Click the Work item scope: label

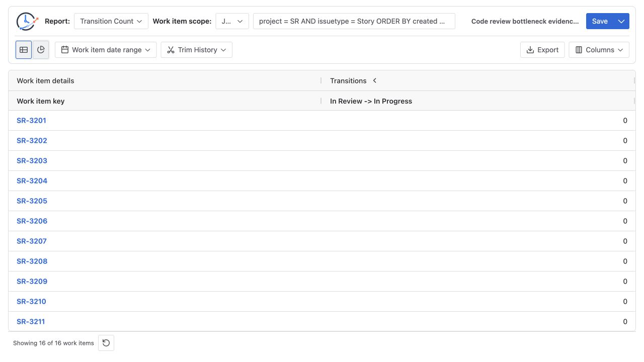(182, 21)
